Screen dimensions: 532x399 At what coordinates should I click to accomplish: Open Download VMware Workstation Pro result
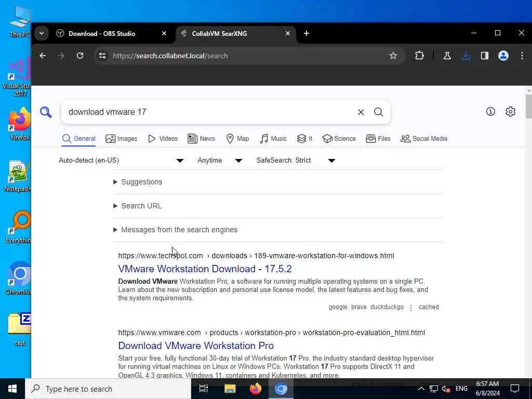(196, 345)
